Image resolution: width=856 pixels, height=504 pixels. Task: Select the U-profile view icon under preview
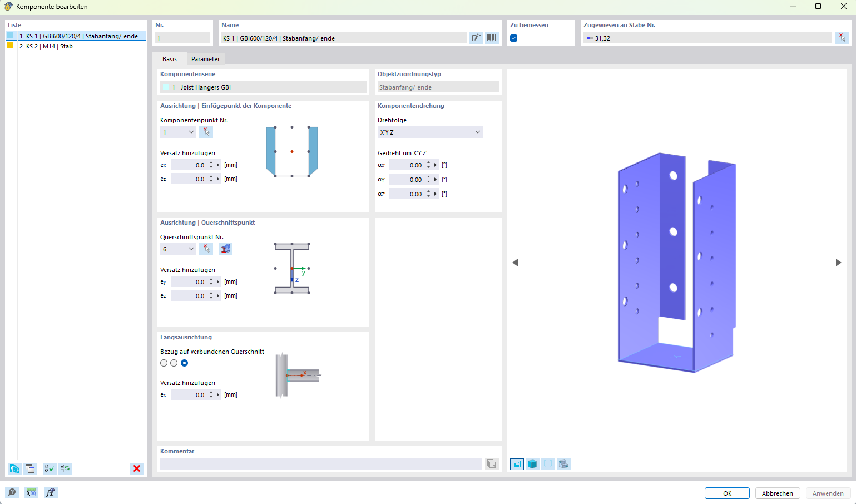tap(548, 464)
